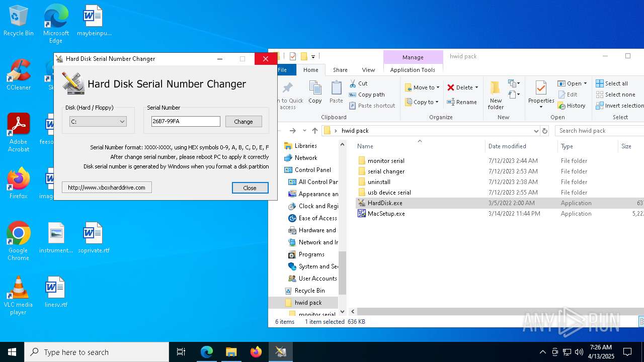Click the Manage contextual tab header

click(x=413, y=57)
